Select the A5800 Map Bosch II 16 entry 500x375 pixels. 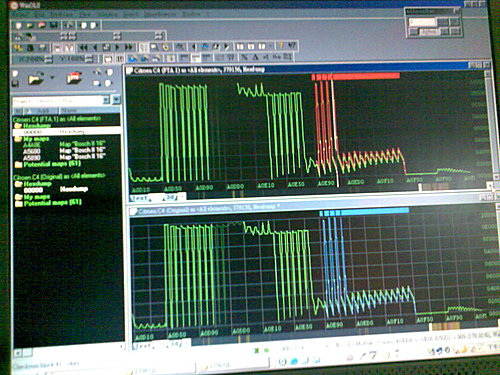[64, 157]
